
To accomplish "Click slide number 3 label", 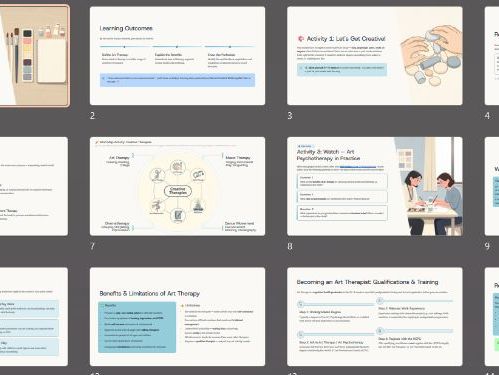I will coord(290,116).
